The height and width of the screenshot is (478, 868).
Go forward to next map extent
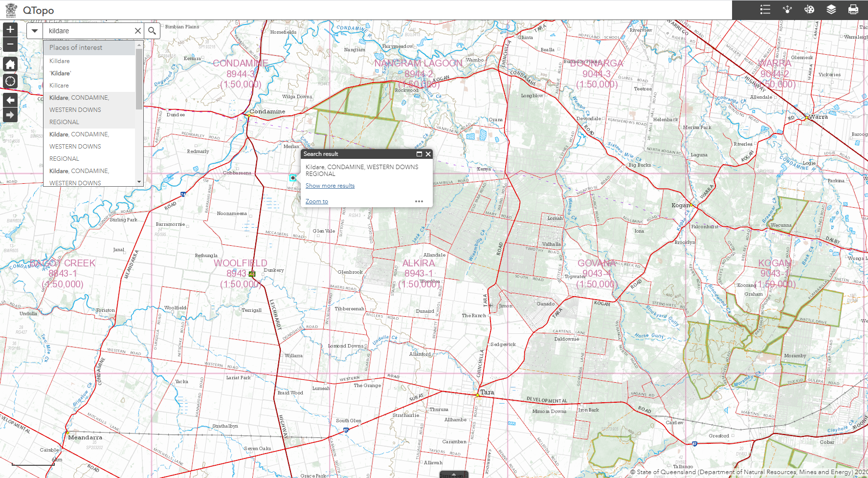(x=10, y=115)
